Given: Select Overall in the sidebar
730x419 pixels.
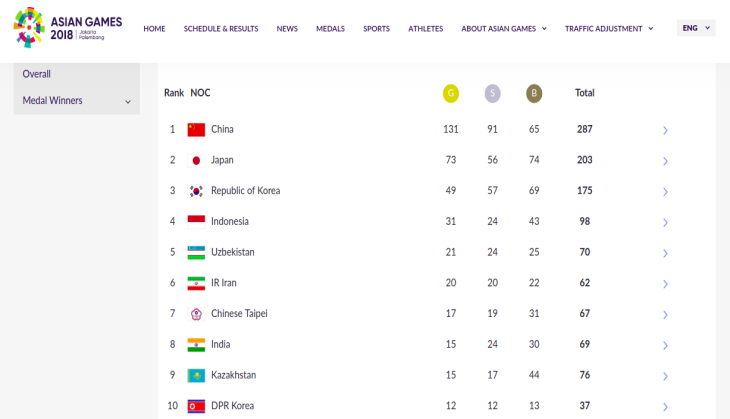Looking at the screenshot, I should click(36, 74).
